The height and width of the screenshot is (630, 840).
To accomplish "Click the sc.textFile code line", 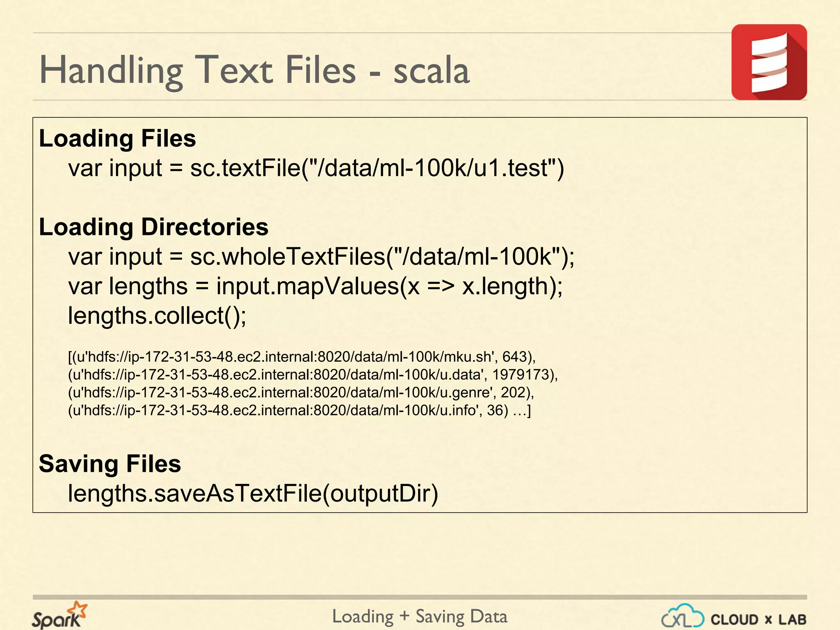I will (316, 168).
